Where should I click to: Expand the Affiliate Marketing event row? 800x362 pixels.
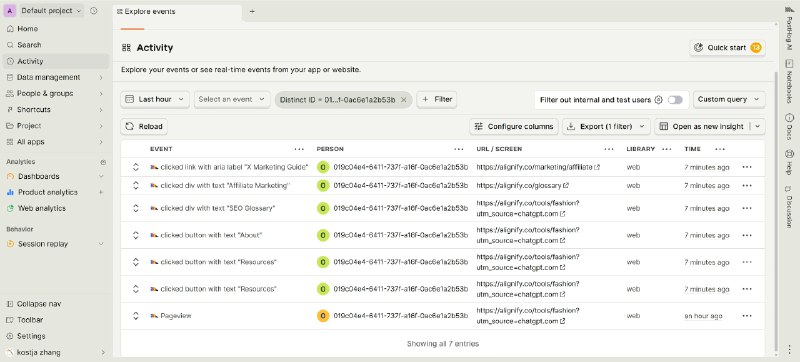[136, 186]
